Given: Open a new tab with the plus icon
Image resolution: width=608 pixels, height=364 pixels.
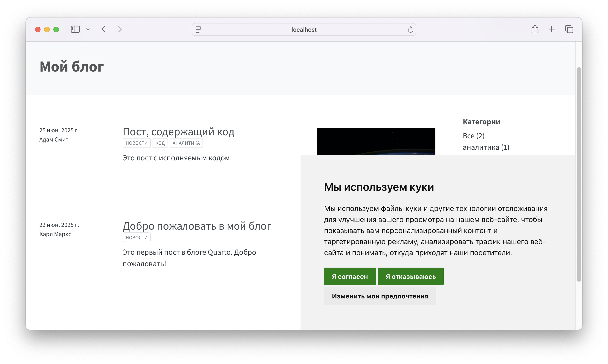Looking at the screenshot, I should (552, 29).
